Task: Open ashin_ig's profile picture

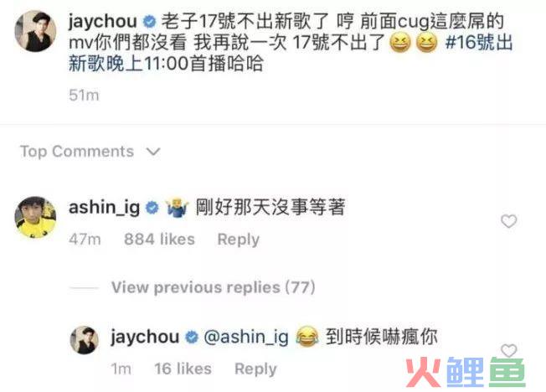Action: 35,217
